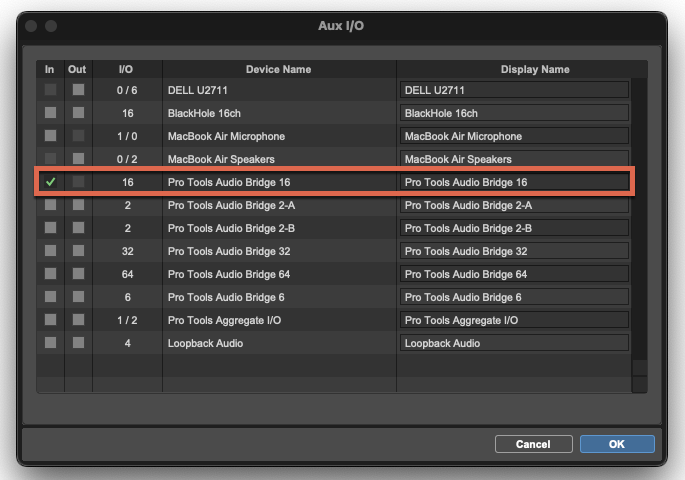Image resolution: width=685 pixels, height=480 pixels.
Task: Enable In checkbox for Loopback Audio
Action: 51,342
